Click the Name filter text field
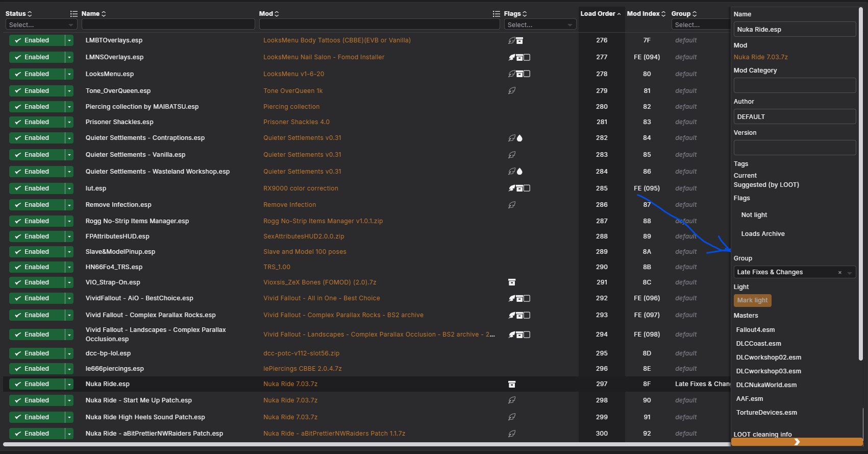Image resolution: width=868 pixels, height=454 pixels. pos(168,25)
